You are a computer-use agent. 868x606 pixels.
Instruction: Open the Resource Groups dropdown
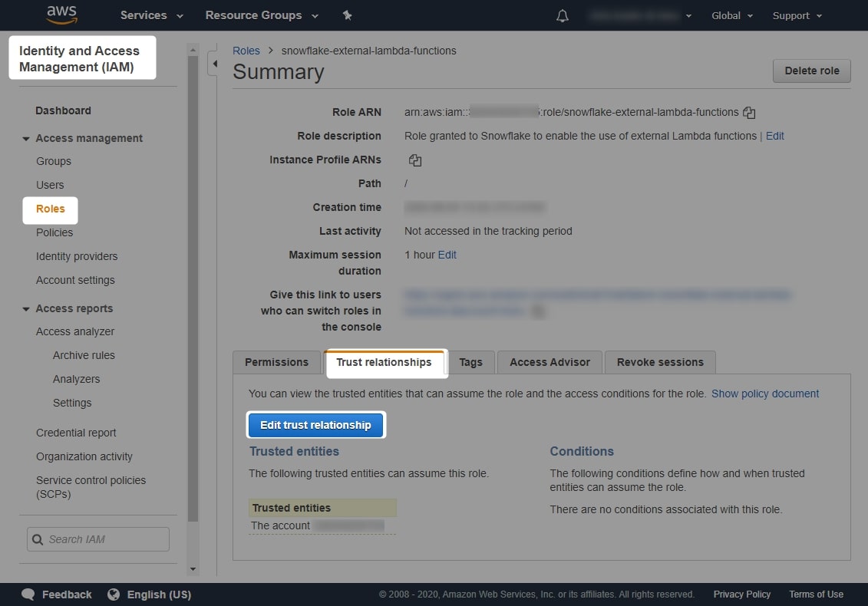coord(261,15)
